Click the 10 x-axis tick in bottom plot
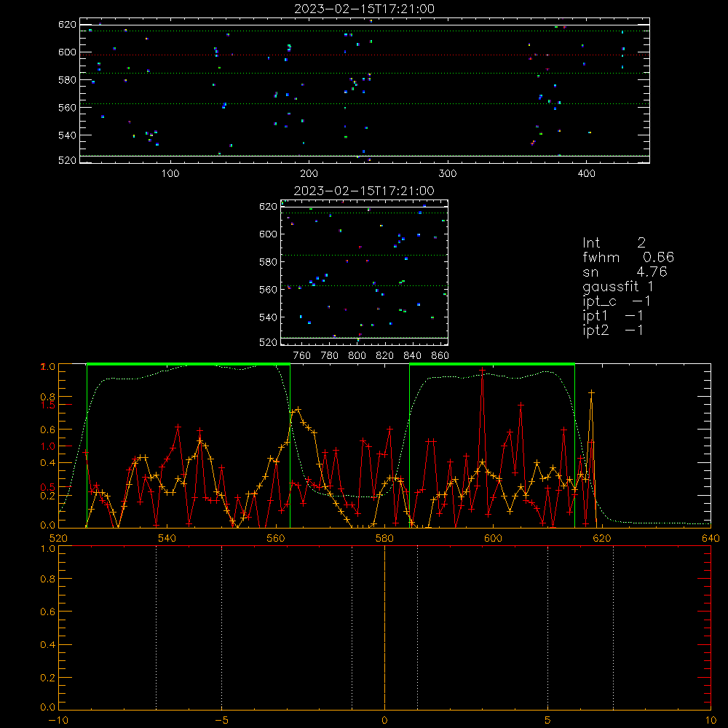Image resolution: width=728 pixels, height=728 pixels. [711, 721]
